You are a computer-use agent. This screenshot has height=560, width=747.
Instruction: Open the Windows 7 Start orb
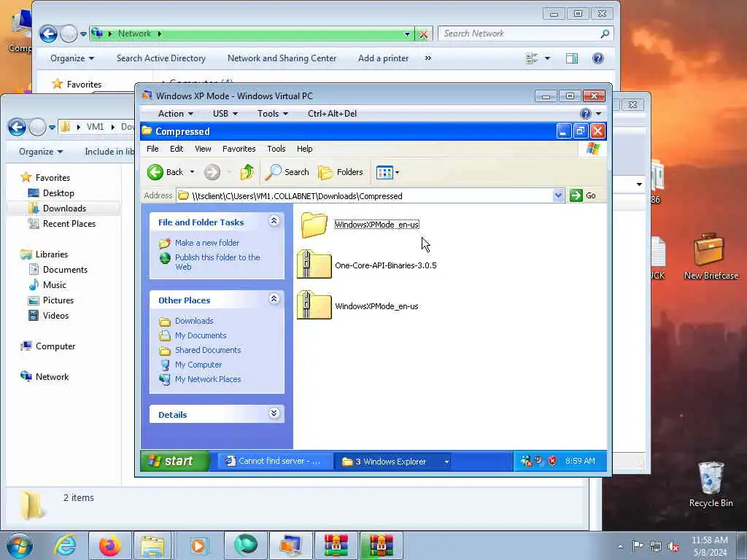point(19,545)
